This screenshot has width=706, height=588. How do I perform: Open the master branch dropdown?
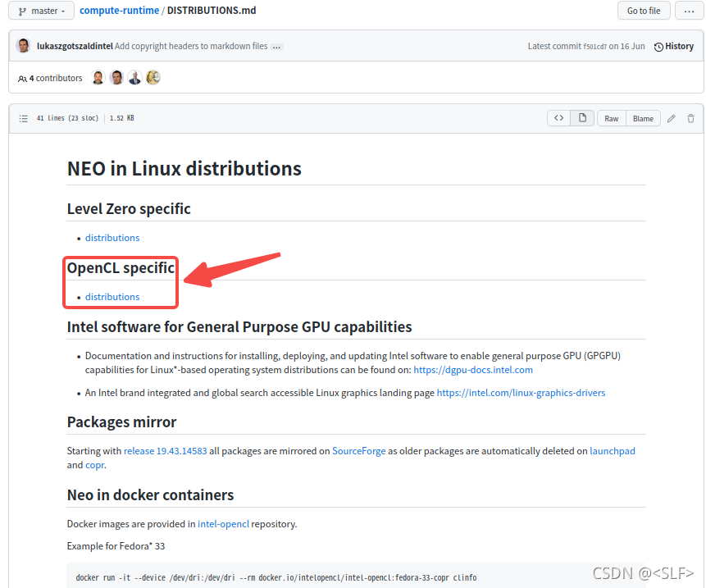click(42, 11)
